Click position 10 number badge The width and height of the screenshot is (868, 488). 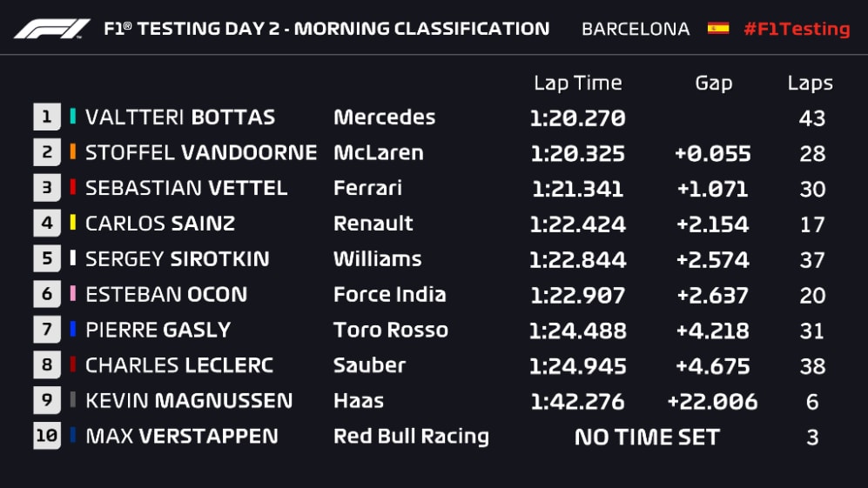tap(47, 436)
